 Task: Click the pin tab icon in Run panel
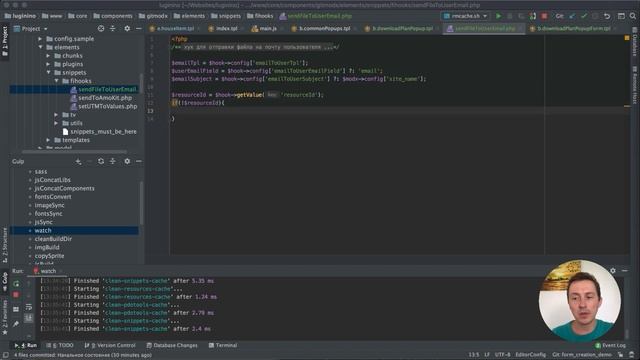click(16, 324)
